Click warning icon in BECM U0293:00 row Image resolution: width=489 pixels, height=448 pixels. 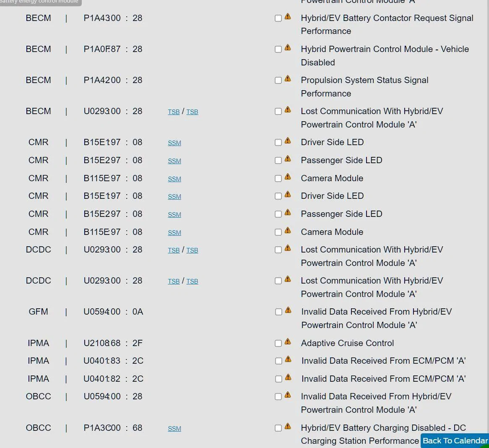(x=288, y=109)
